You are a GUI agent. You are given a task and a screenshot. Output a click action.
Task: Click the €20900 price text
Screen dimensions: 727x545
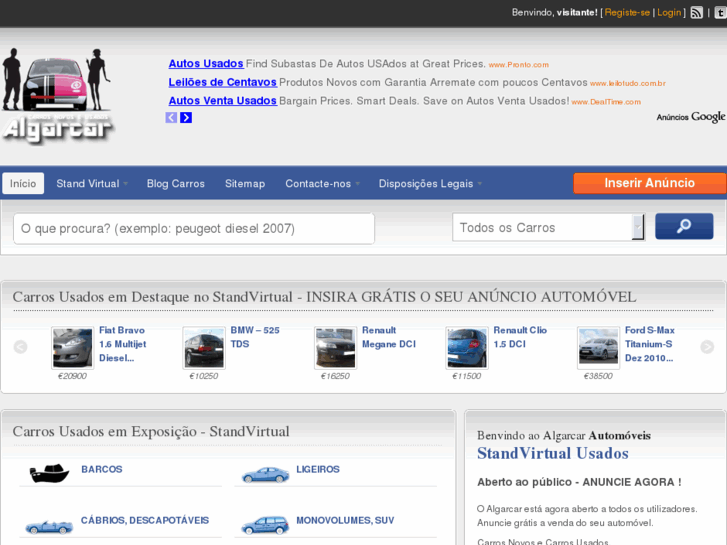72,376
